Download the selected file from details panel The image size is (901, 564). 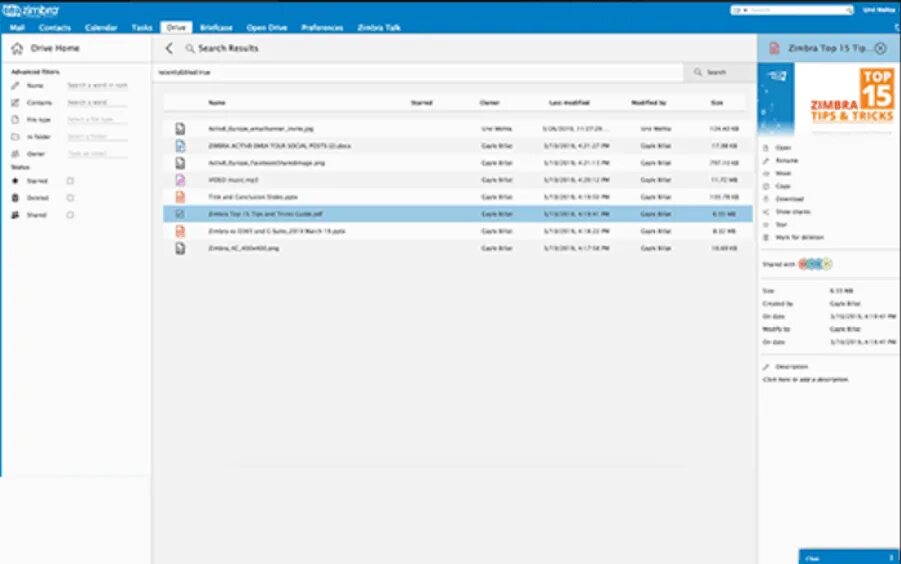point(790,199)
